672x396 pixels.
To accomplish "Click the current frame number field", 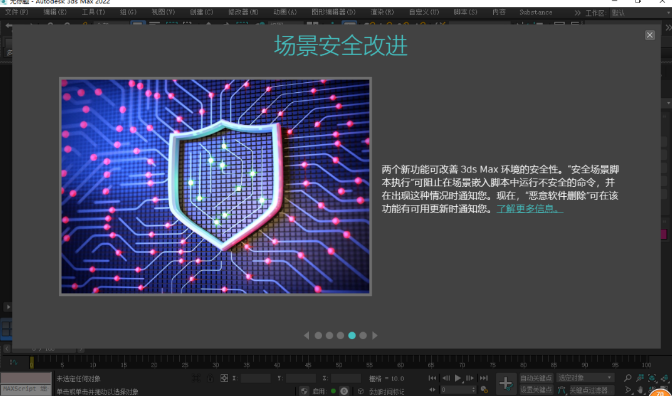I will coord(459,390).
